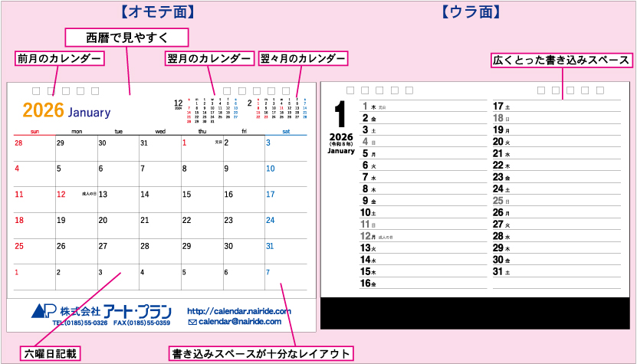
Task: Click the 28 水 row in the back-side list
Action: point(557,236)
